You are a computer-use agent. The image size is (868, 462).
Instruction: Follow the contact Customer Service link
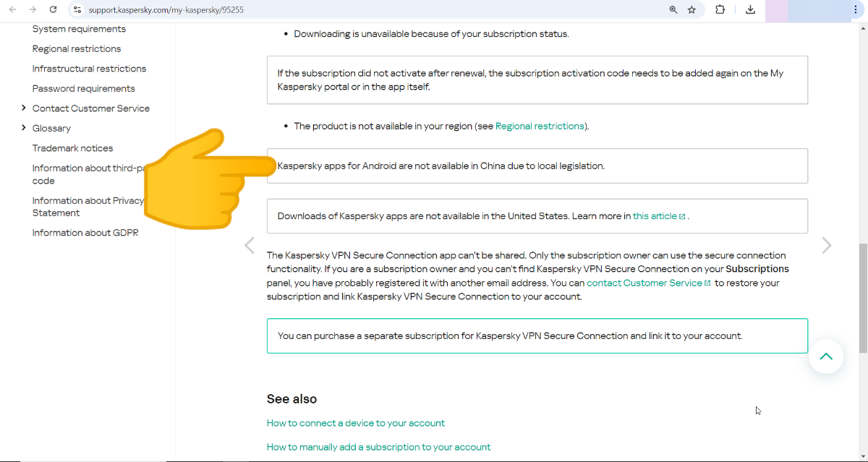click(649, 283)
